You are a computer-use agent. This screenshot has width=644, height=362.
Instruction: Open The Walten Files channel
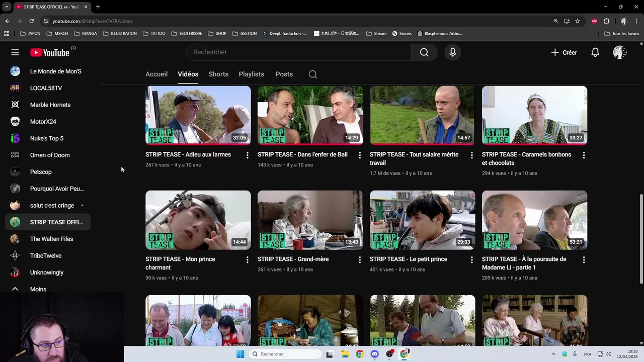click(48, 239)
